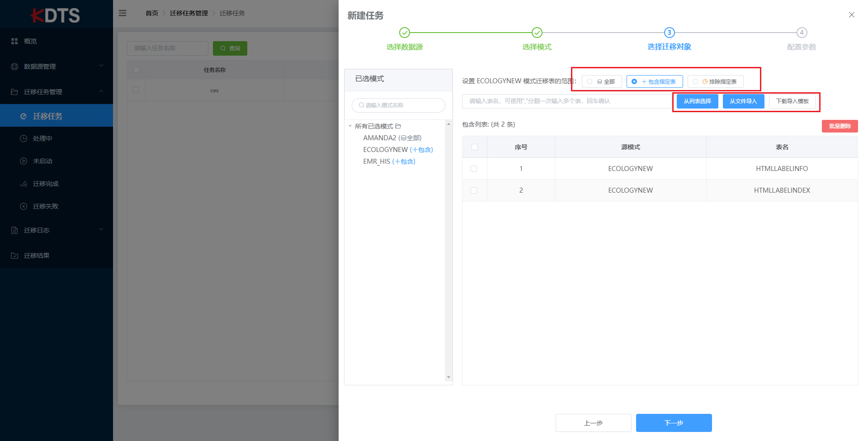Click the 从列表选择 button
Screen dimensions: 868x441
pos(697,101)
